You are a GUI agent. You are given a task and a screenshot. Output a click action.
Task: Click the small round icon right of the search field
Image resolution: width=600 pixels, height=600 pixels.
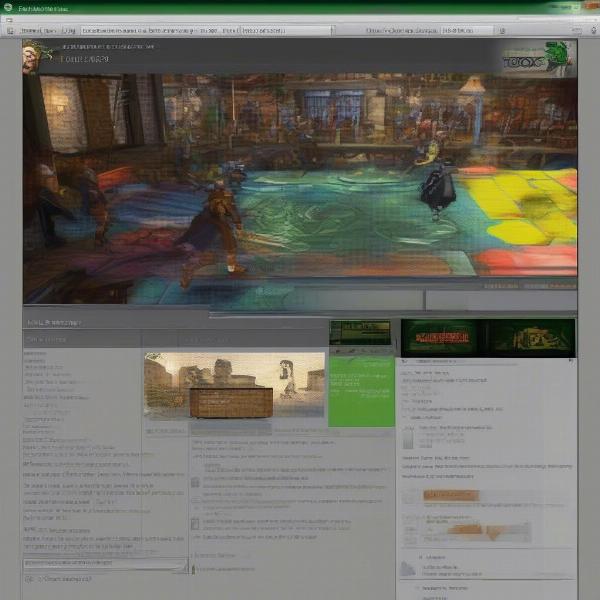[x=502, y=31]
